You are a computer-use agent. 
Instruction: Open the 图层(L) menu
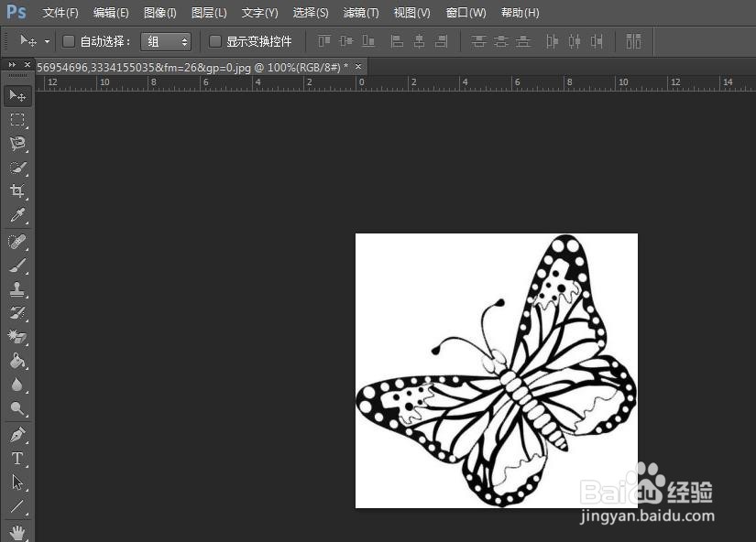(209, 13)
